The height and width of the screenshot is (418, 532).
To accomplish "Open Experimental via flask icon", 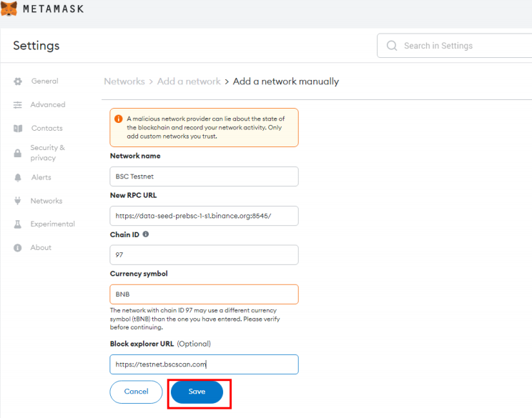I will coord(18,224).
